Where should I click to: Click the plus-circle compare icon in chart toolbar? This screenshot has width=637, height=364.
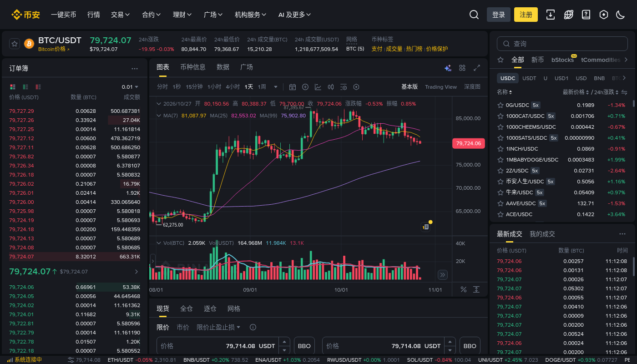click(x=305, y=87)
